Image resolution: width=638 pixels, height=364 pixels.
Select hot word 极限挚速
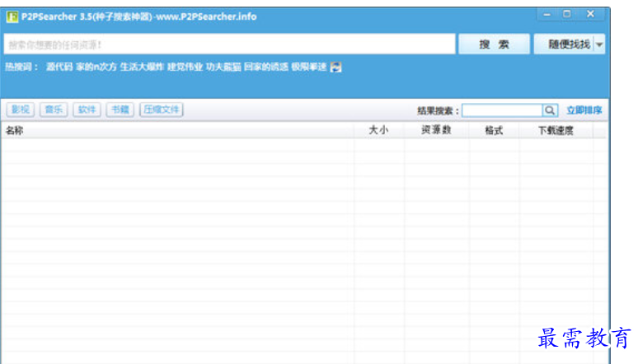[x=309, y=67]
